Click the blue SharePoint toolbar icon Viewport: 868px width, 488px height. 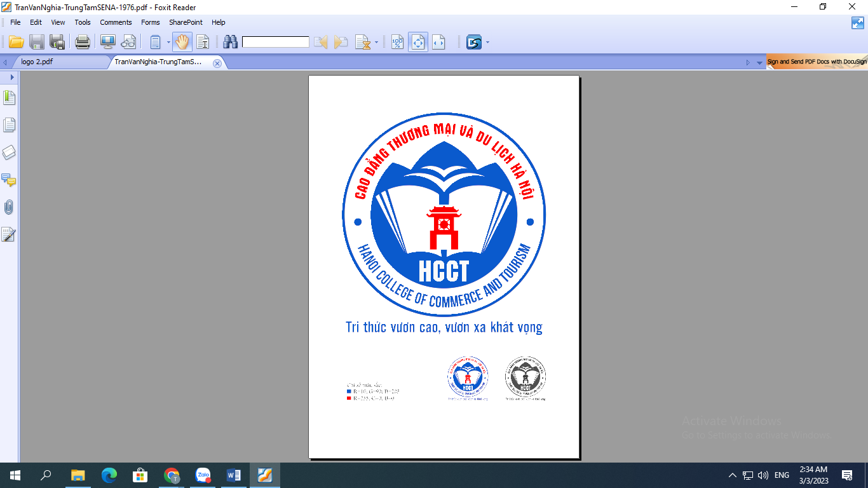point(474,43)
